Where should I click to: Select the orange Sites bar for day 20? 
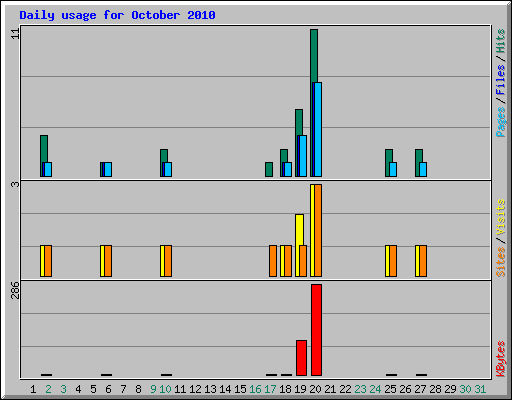318,230
